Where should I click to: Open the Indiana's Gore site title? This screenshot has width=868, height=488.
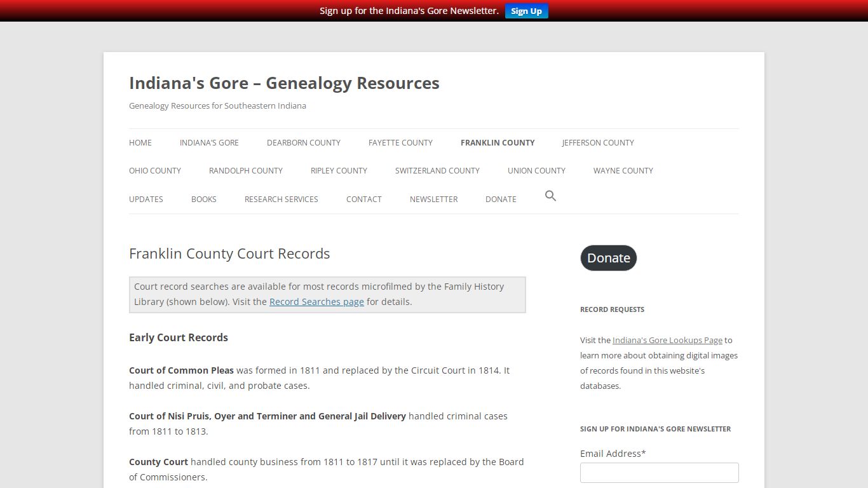click(284, 83)
